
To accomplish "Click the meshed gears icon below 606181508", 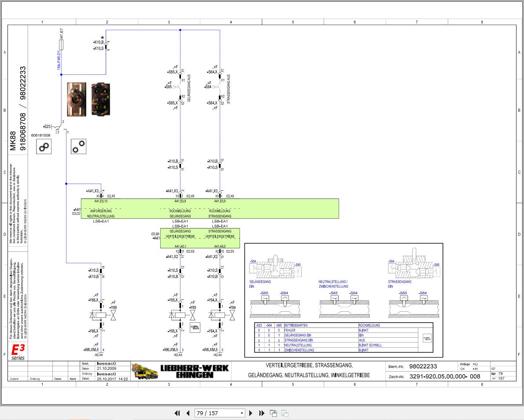I will (x=44, y=146).
